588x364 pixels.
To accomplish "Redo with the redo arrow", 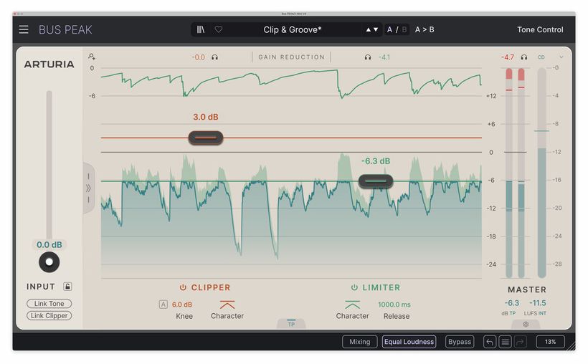I will click(520, 342).
